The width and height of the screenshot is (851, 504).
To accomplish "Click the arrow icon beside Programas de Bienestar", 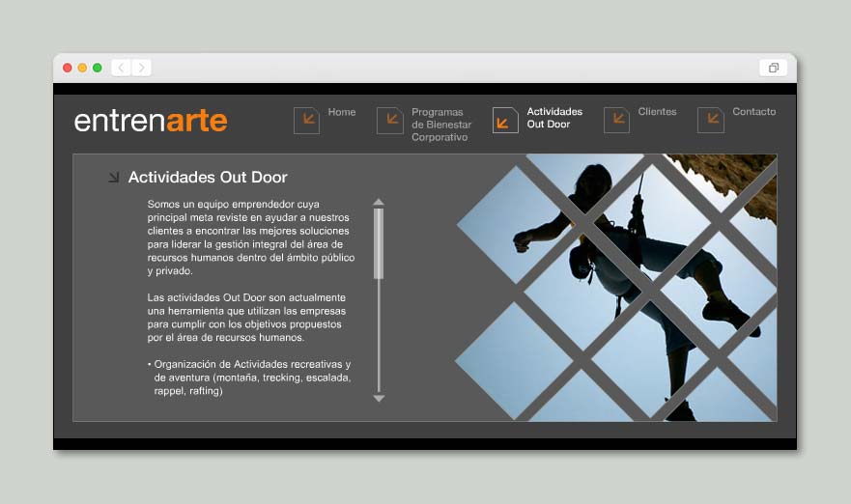I will pyautogui.click(x=389, y=120).
